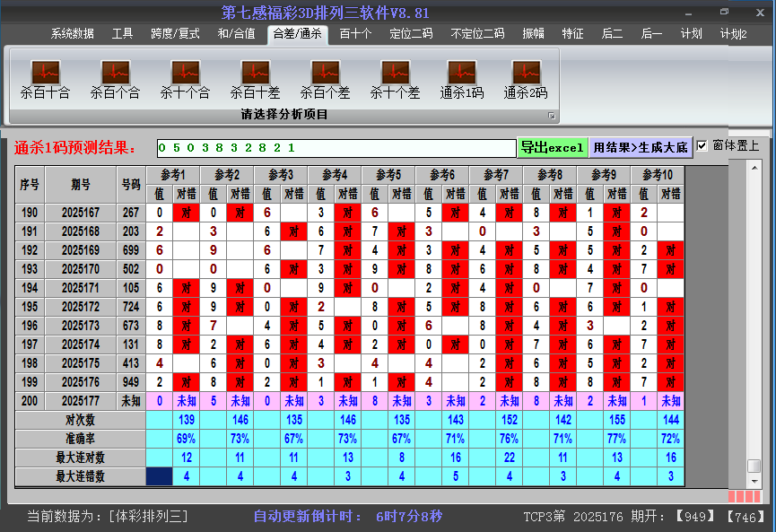Image resolution: width=776 pixels, height=532 pixels.
Task: Expand the analysis group dialog launcher
Action: point(552,116)
